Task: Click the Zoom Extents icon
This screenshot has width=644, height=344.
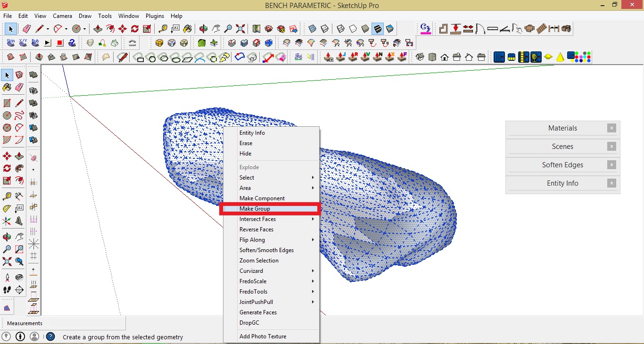Action: [240, 28]
